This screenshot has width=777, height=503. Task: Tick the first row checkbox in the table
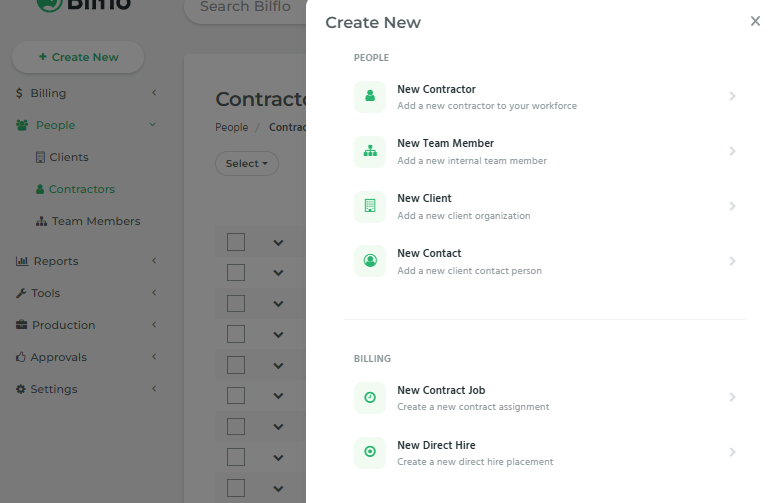click(x=236, y=242)
